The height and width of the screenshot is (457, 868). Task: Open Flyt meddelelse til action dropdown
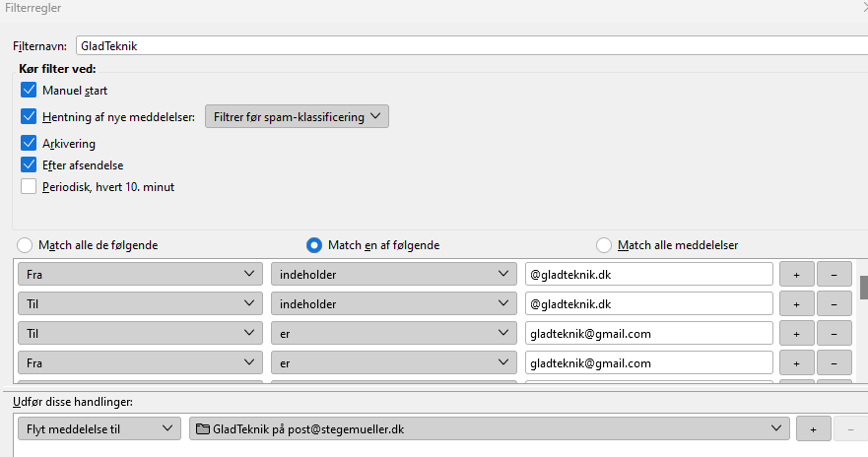point(100,428)
